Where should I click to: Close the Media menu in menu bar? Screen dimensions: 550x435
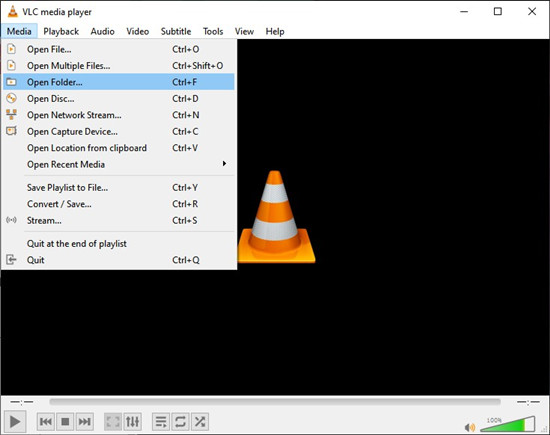[19, 31]
